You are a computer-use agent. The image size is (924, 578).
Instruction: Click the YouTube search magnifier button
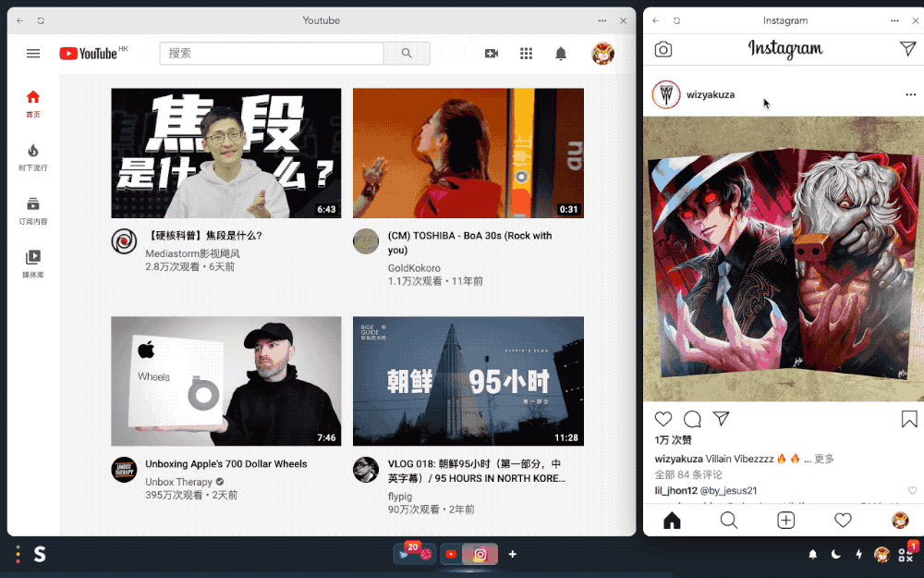pos(407,54)
